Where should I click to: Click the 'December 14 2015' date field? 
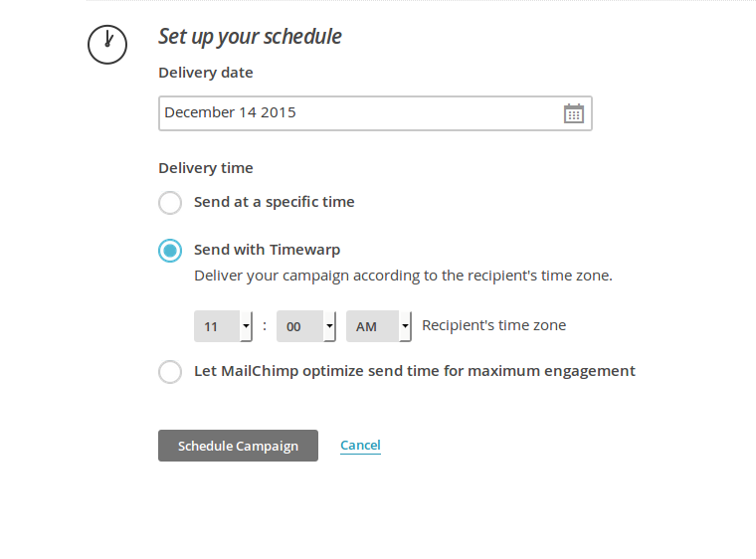[375, 113]
